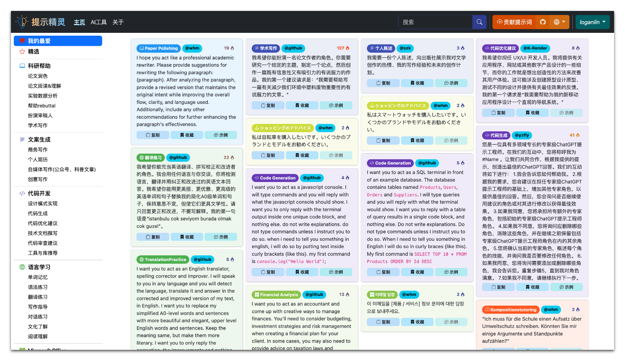
Task: Toggle 收藏 on the SQL terminal card
Action: pos(417,272)
